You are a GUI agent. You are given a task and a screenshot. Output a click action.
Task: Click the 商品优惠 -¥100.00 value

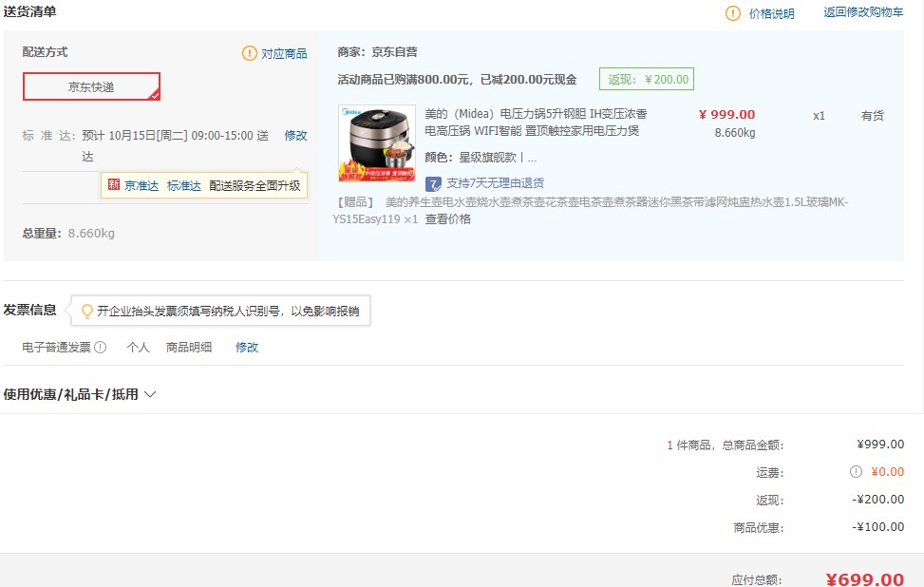[878, 527]
